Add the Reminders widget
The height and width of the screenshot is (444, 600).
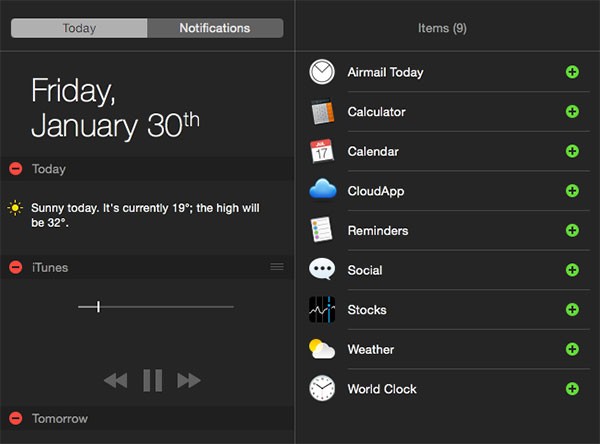572,230
